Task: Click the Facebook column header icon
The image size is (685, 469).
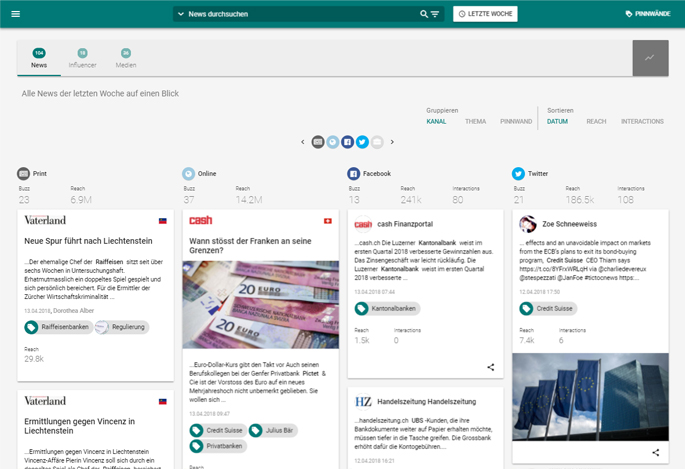Action: (353, 173)
